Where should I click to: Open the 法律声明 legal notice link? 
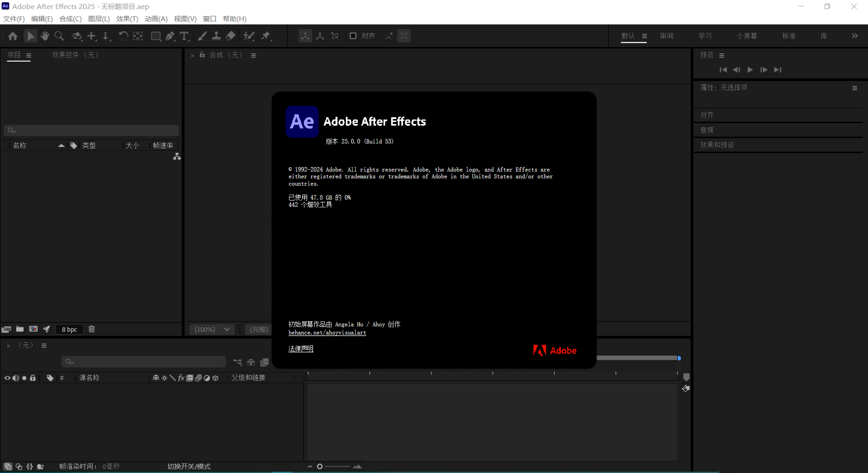[301, 349]
